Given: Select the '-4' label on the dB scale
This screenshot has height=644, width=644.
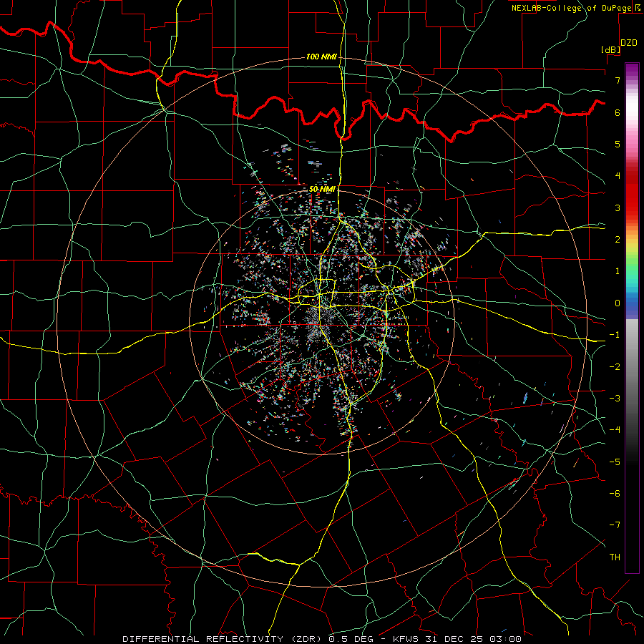Looking at the screenshot, I should [615, 430].
